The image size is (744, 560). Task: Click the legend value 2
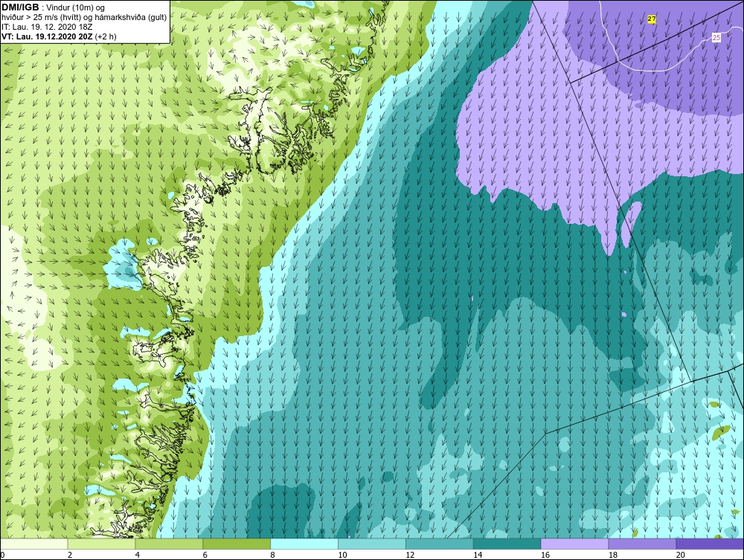point(70,555)
